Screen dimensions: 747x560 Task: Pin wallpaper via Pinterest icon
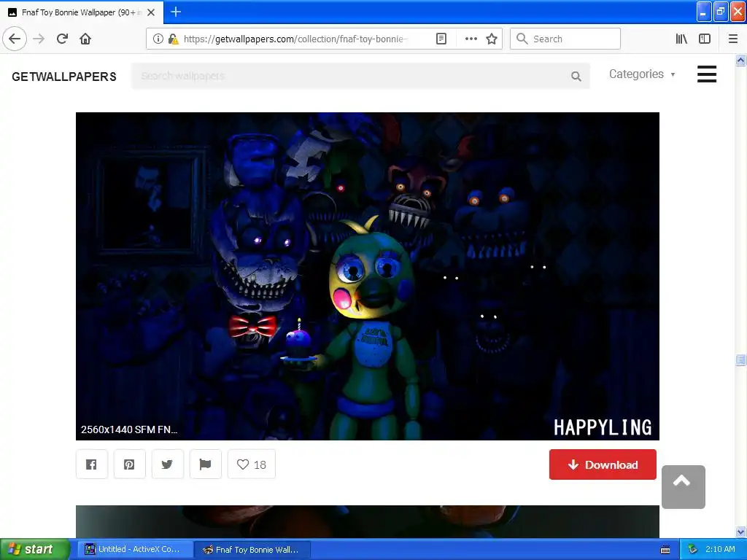click(129, 464)
